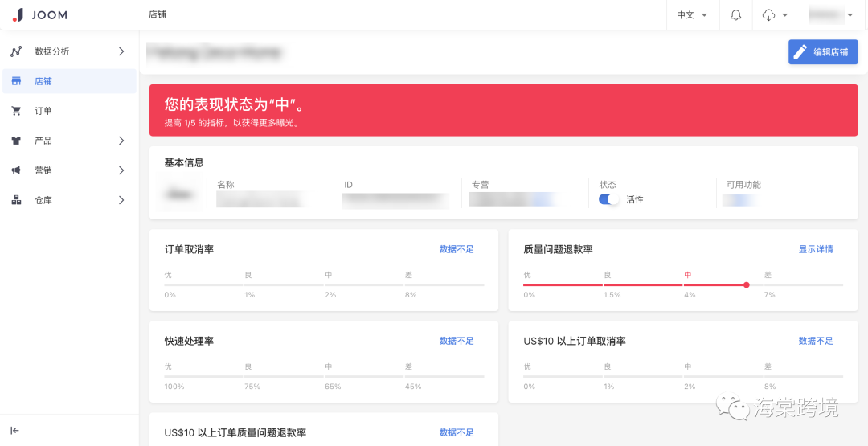Click the pencil icon on 编辑店铺
Screen dimensions: 868x446
800,52
